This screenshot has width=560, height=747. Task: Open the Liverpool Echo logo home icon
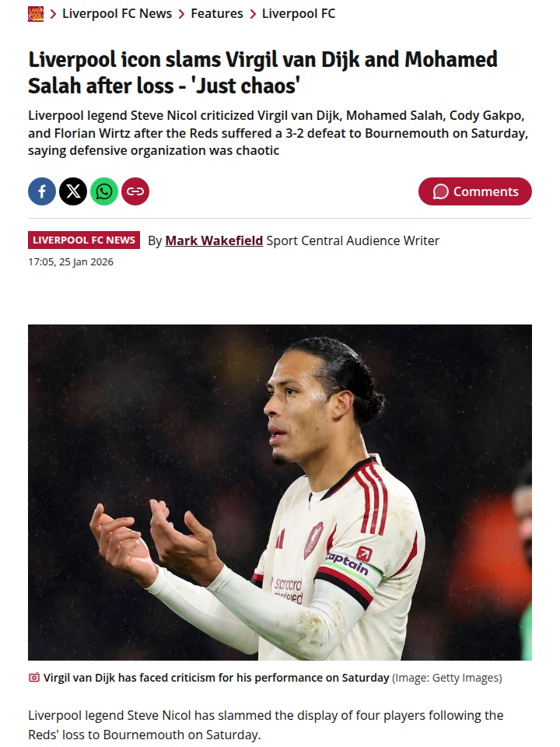(36, 14)
